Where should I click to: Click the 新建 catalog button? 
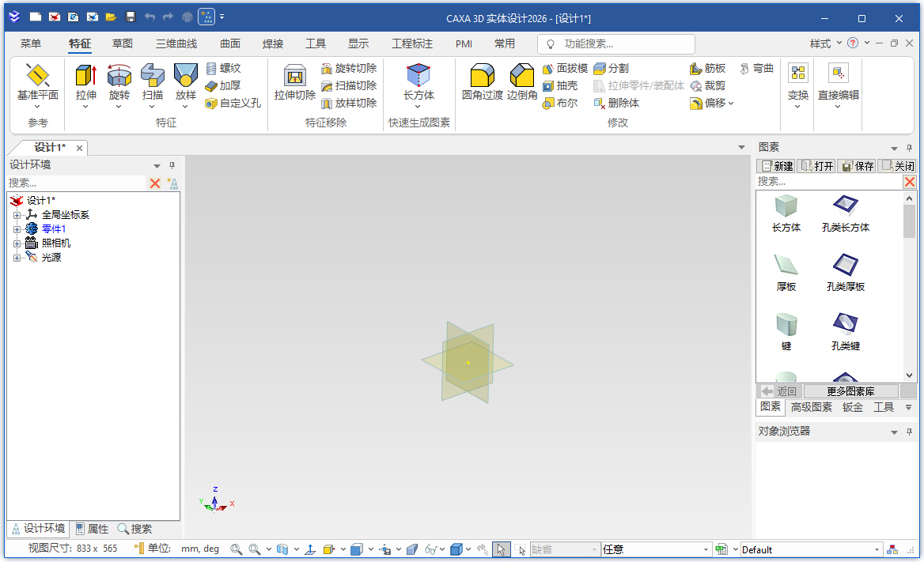click(x=777, y=166)
